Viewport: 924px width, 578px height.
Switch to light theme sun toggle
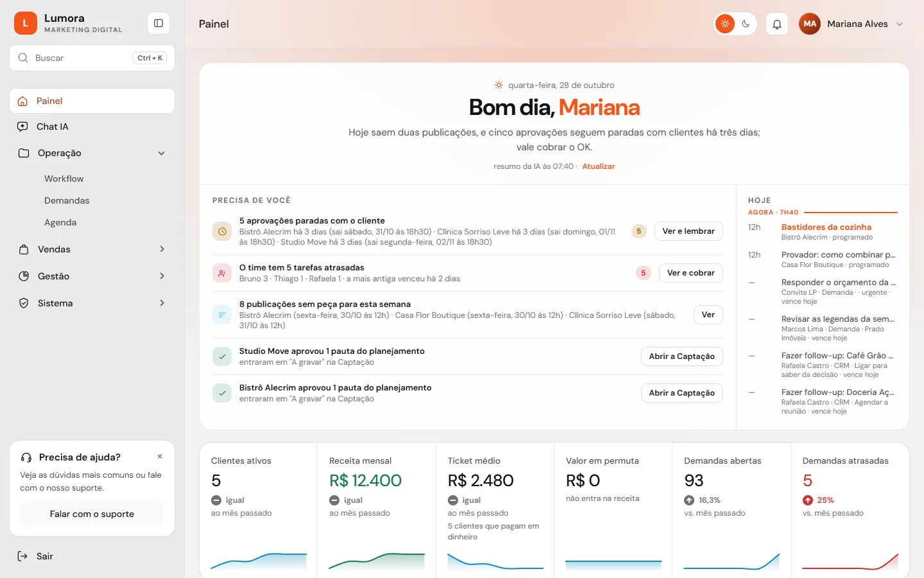[725, 24]
